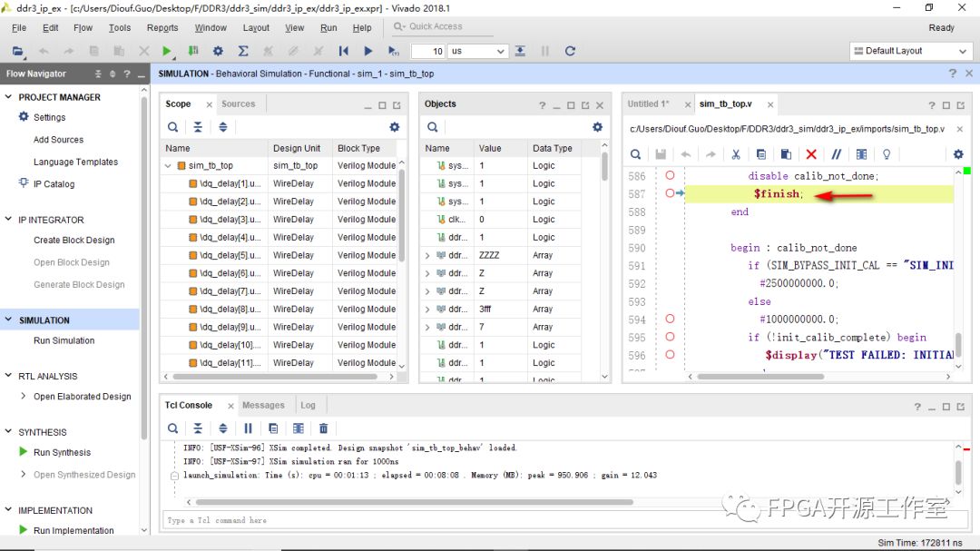Collapse the sim_tb_top tree node
980x551 pixels.
(169, 166)
